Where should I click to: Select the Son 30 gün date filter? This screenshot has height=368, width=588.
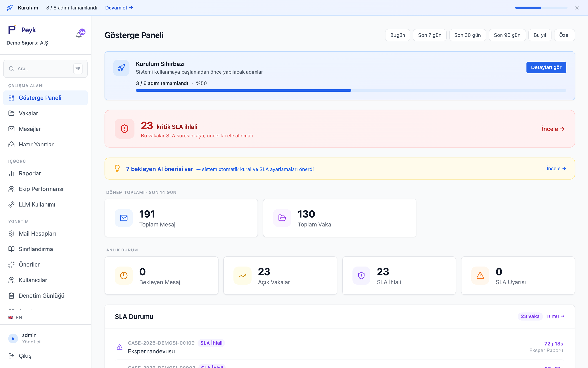pyautogui.click(x=467, y=35)
